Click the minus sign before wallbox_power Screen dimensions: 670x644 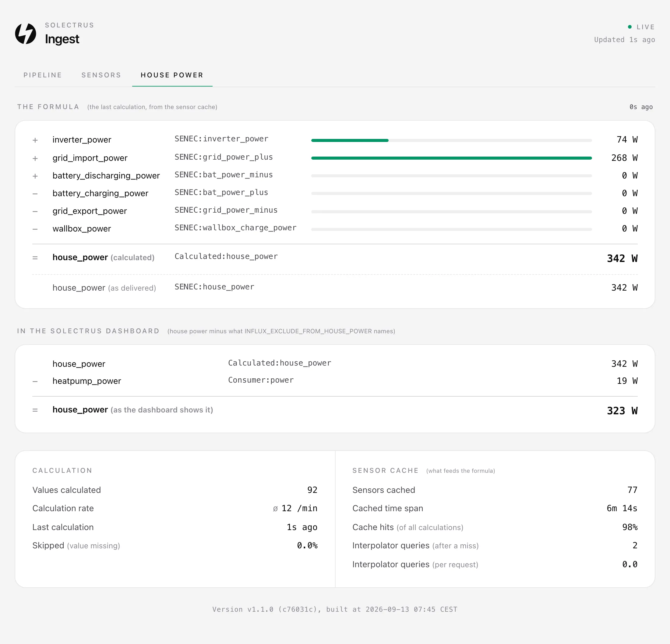(35, 229)
